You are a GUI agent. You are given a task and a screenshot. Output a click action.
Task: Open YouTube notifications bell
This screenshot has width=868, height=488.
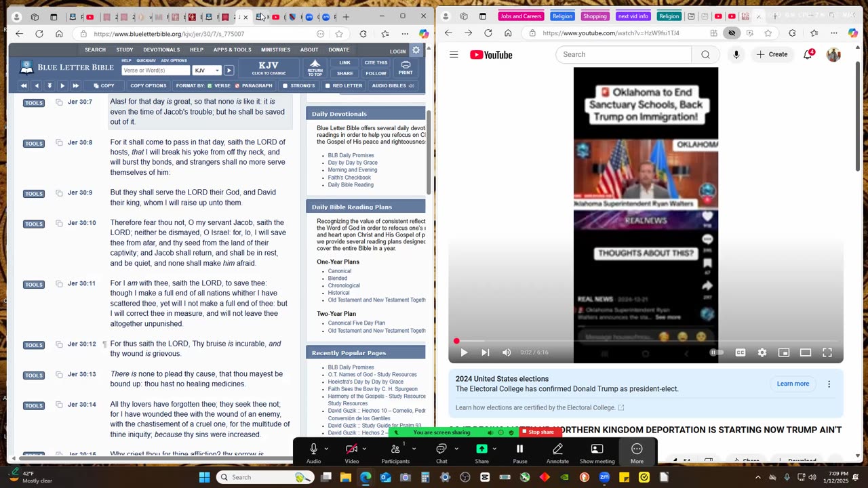808,55
